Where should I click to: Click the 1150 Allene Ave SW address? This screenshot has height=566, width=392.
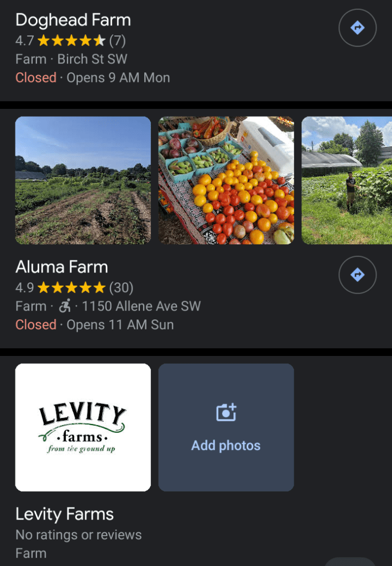coord(141,306)
